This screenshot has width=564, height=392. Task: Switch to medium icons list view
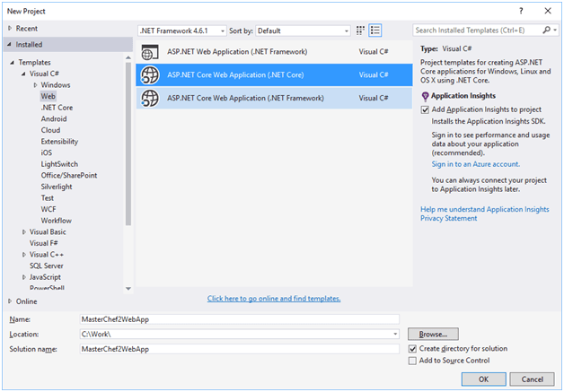(375, 30)
